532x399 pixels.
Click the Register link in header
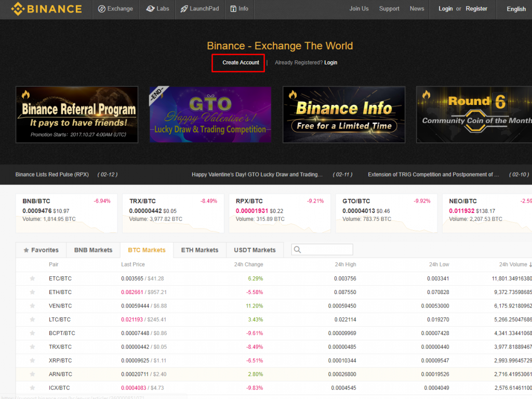point(476,9)
